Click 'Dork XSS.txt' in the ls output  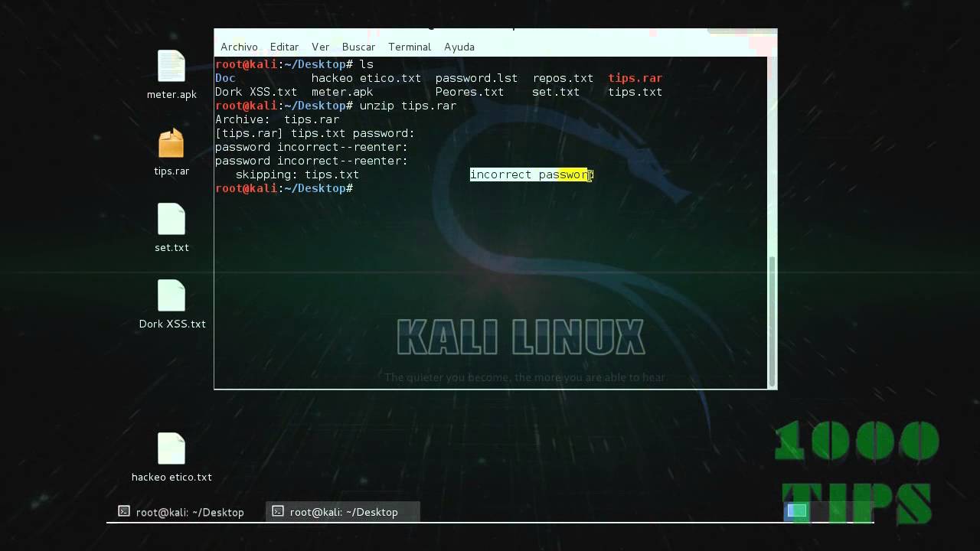pos(256,92)
